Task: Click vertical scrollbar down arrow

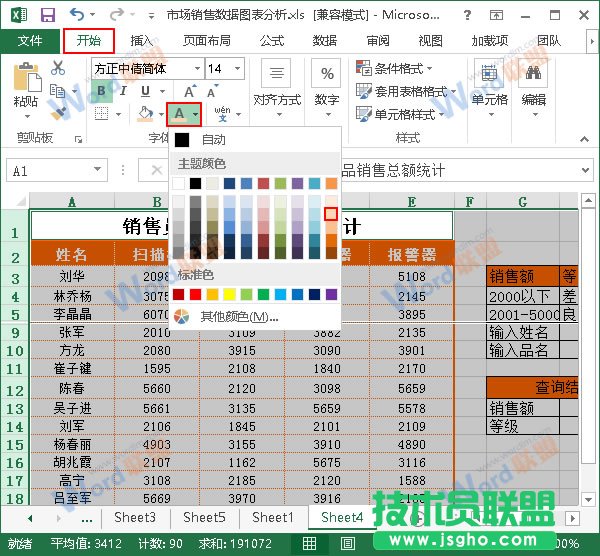Action: coord(588,499)
